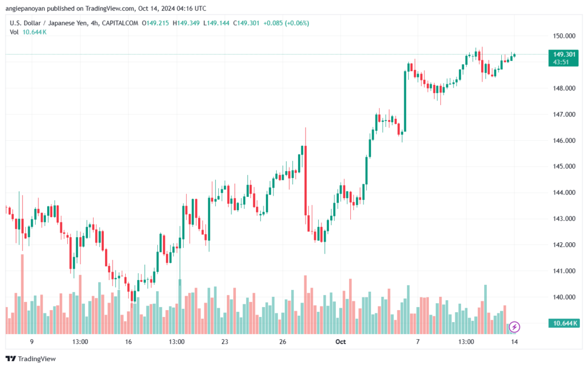Click the U.S. Dollar / Japanese Yen title

tap(48, 23)
